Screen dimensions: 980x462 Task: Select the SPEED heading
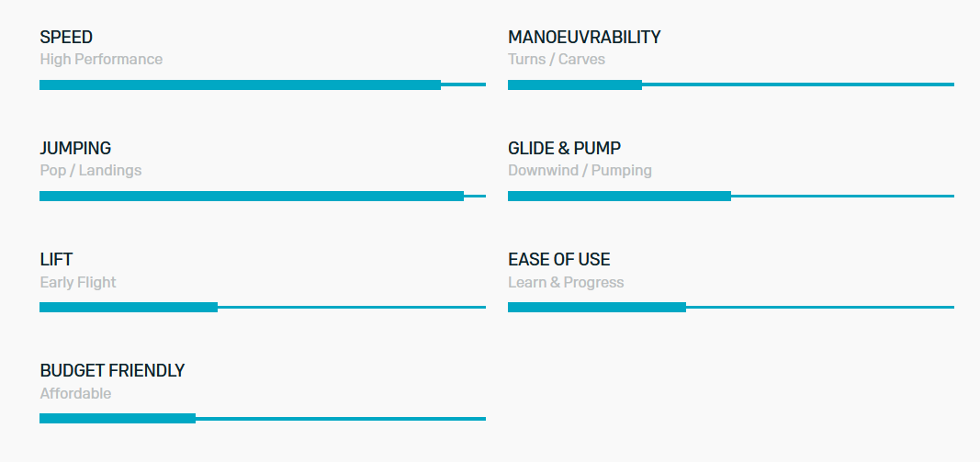pyautogui.click(x=66, y=38)
